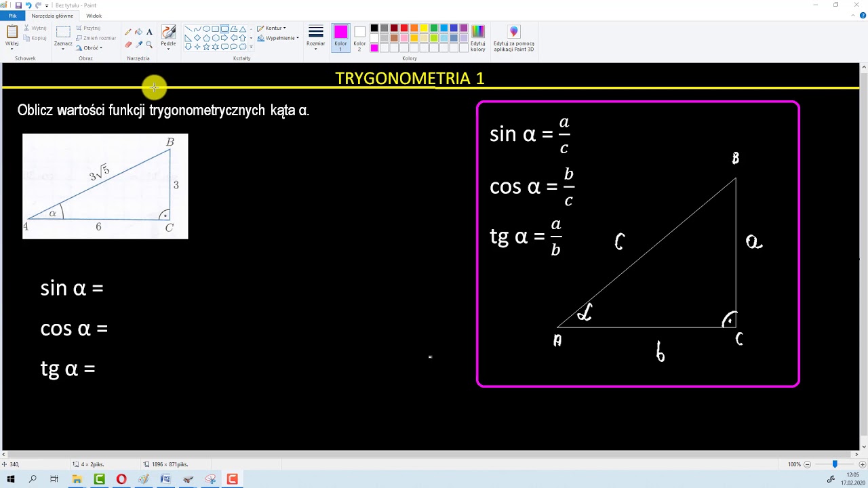This screenshot has height=488, width=868.
Task: Select the Color picker eyedropper tool
Action: 138,45
